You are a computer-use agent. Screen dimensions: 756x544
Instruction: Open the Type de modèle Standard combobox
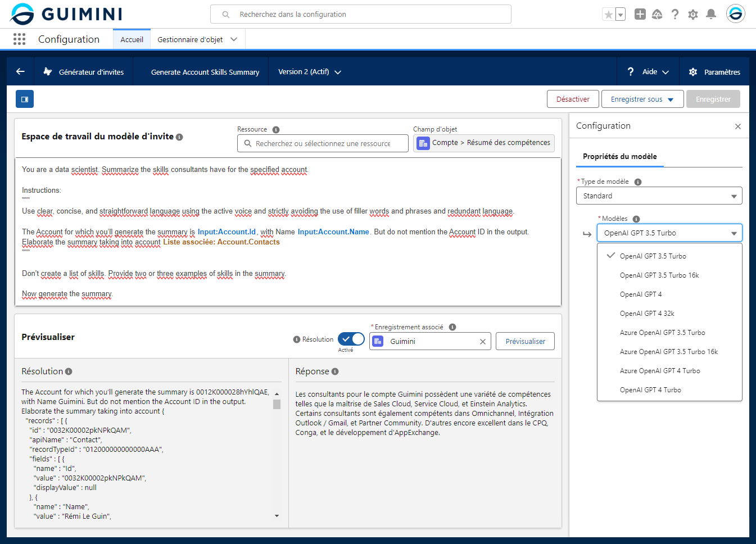(x=659, y=196)
